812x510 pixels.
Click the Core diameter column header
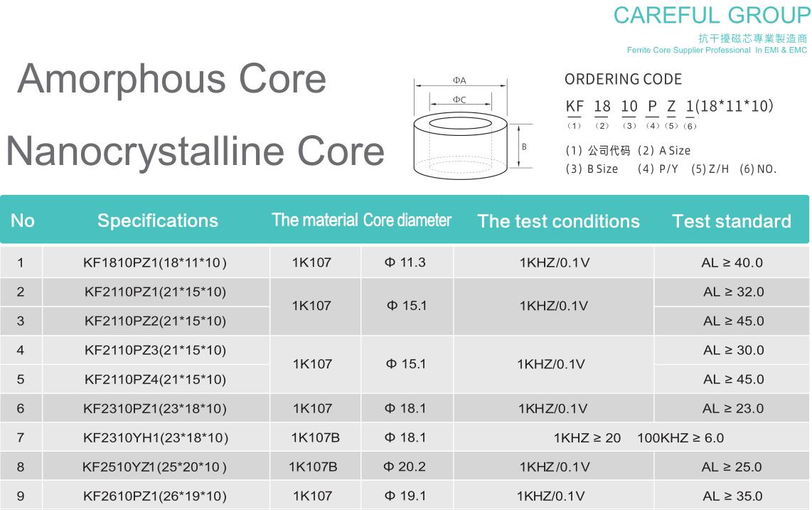click(407, 220)
